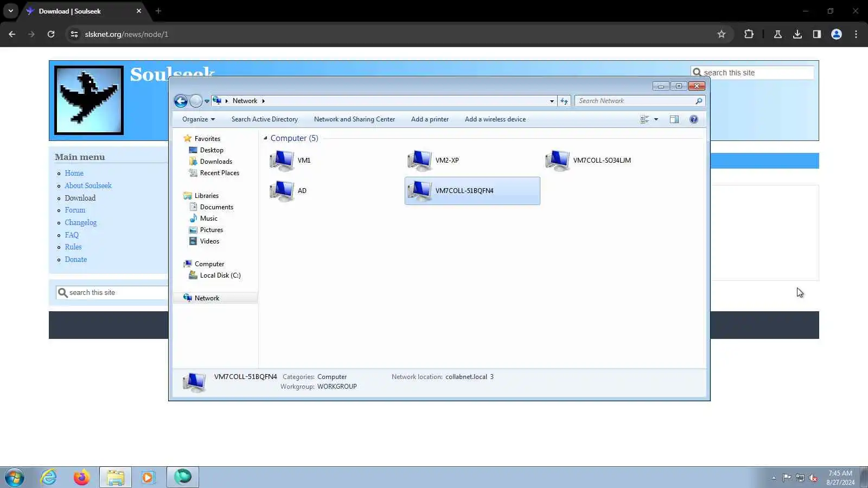This screenshot has height=488, width=868.
Task: Open the Forum link
Action: (x=75, y=210)
